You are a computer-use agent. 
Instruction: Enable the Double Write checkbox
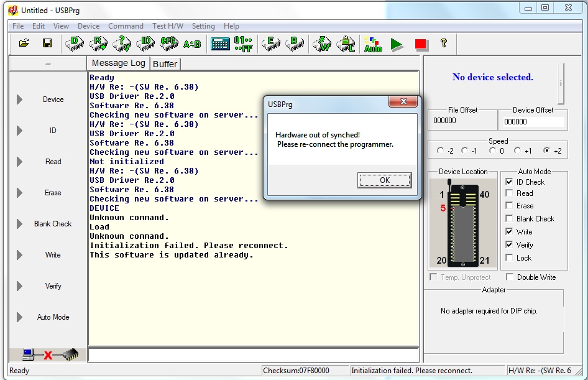(510, 277)
